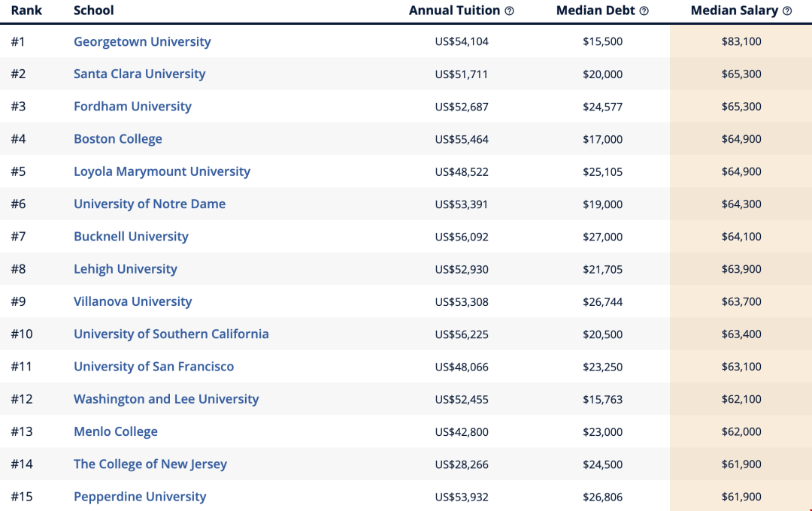This screenshot has width=812, height=511.
Task: Open the University of Southern California link
Action: pos(171,334)
